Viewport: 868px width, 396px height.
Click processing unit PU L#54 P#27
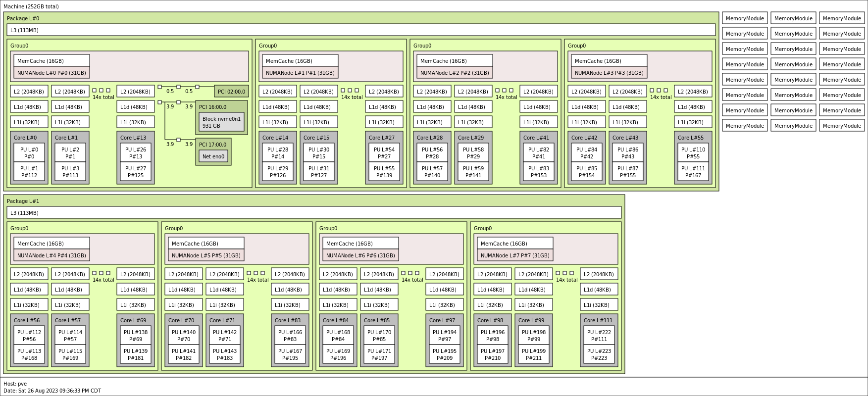384,153
